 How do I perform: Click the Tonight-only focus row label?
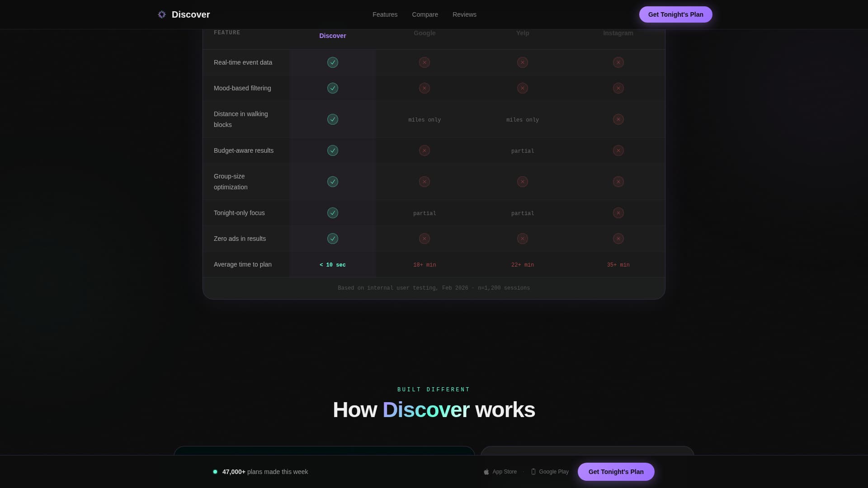[x=239, y=213]
